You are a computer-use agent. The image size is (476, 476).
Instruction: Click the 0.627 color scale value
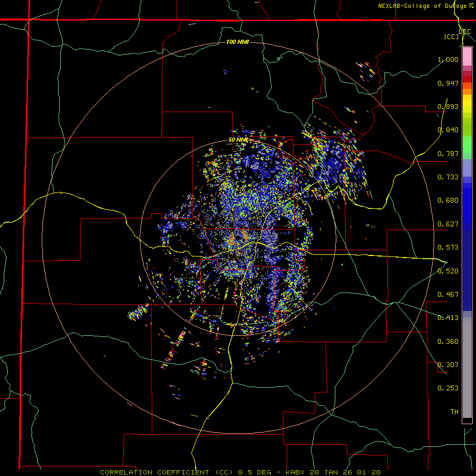click(448, 224)
